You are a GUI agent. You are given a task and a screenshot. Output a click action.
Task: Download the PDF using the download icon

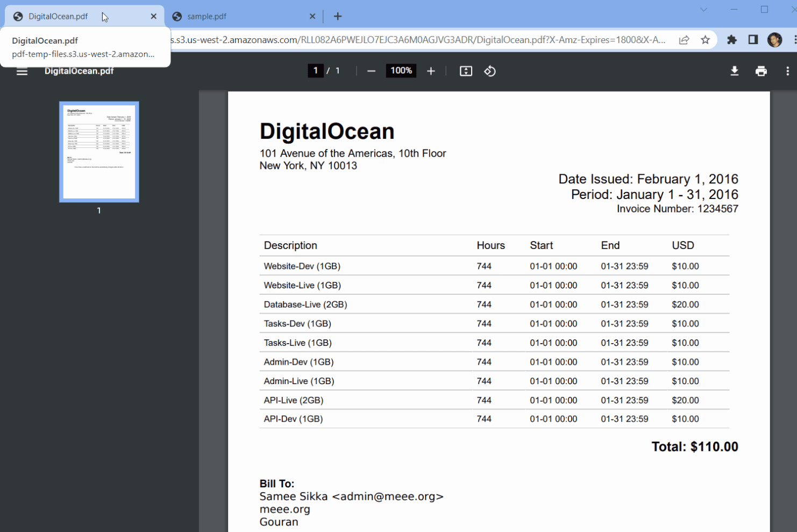click(x=734, y=70)
